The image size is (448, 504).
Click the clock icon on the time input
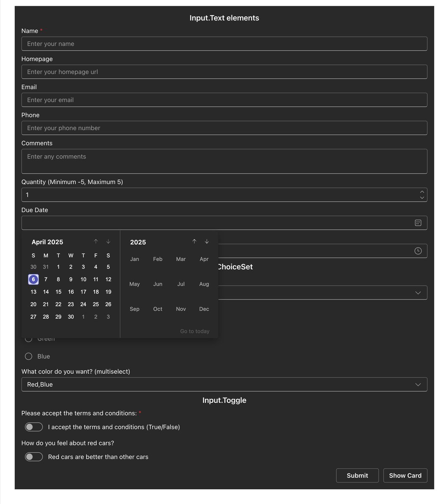click(418, 250)
